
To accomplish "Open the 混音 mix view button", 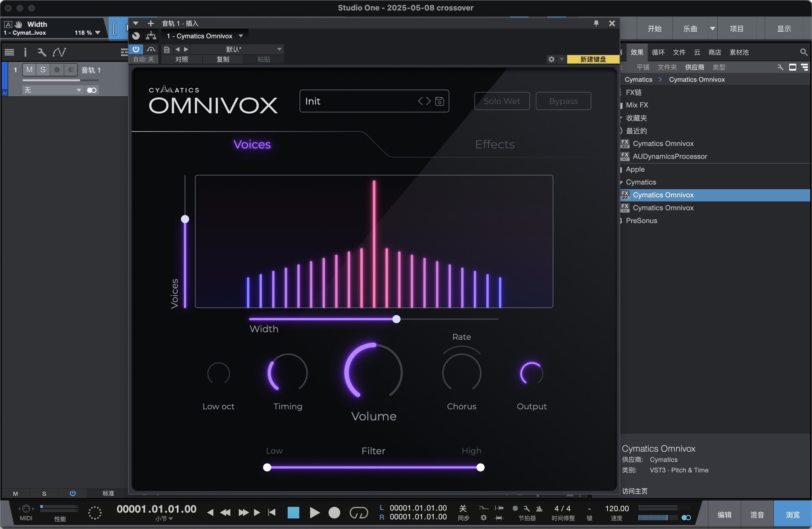I will [x=757, y=515].
